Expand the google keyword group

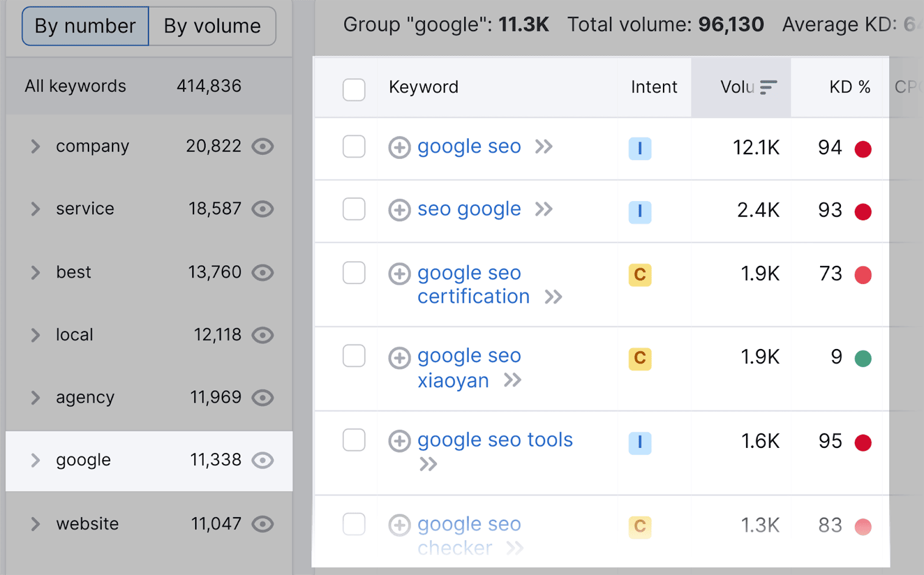click(x=35, y=460)
